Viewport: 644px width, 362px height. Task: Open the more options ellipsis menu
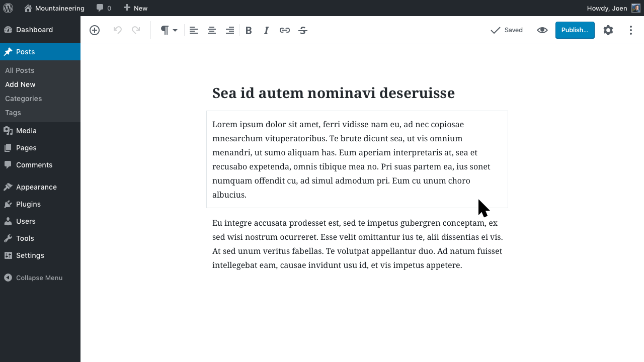tap(630, 30)
